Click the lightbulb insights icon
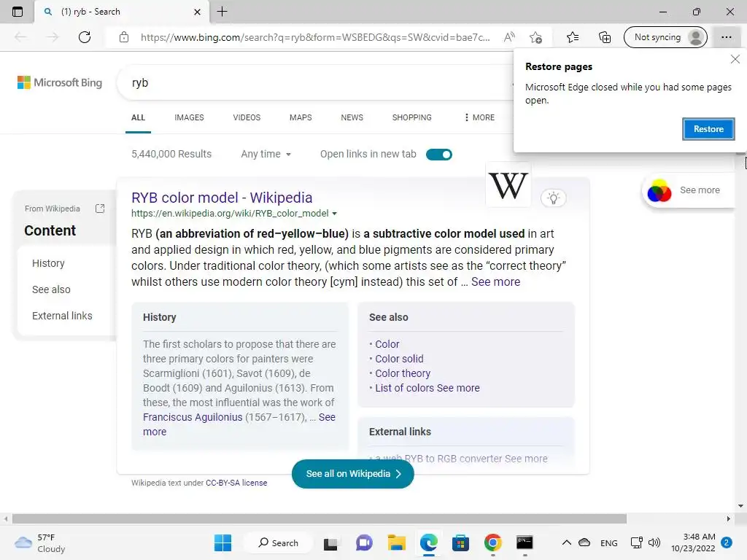 click(553, 198)
